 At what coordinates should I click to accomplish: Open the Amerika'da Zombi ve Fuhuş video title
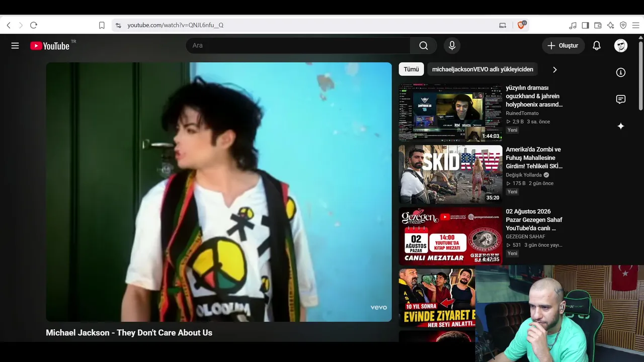tap(534, 158)
